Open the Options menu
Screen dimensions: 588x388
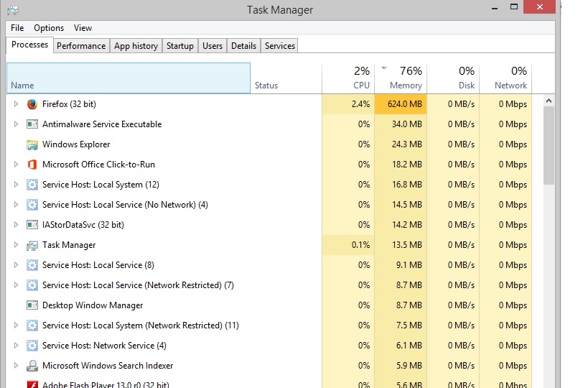point(49,28)
